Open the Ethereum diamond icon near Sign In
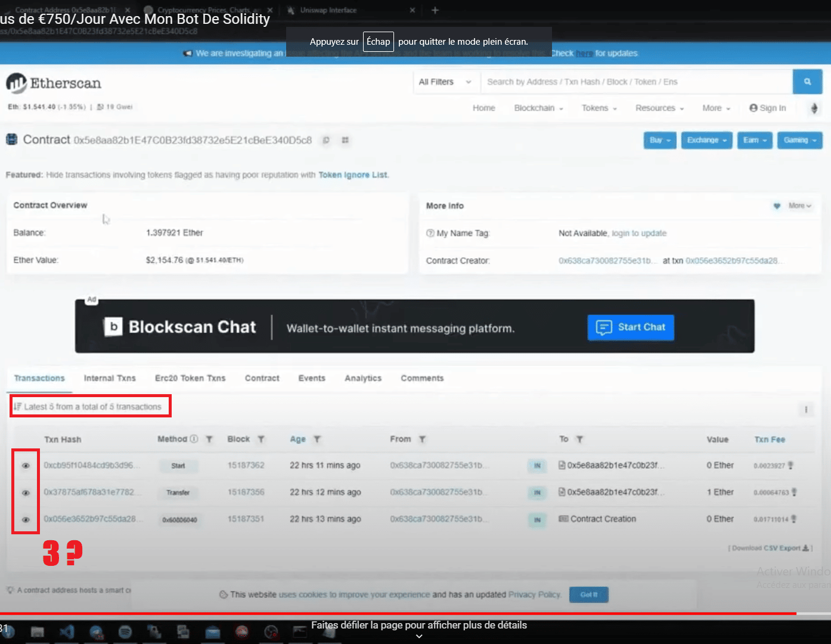Viewport: 831px width, 644px height. [x=814, y=108]
